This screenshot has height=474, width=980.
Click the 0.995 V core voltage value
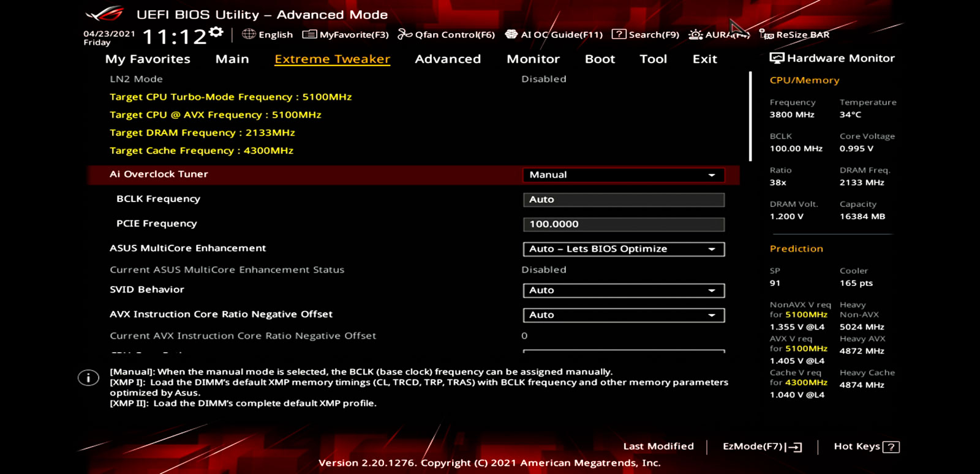[x=856, y=148]
